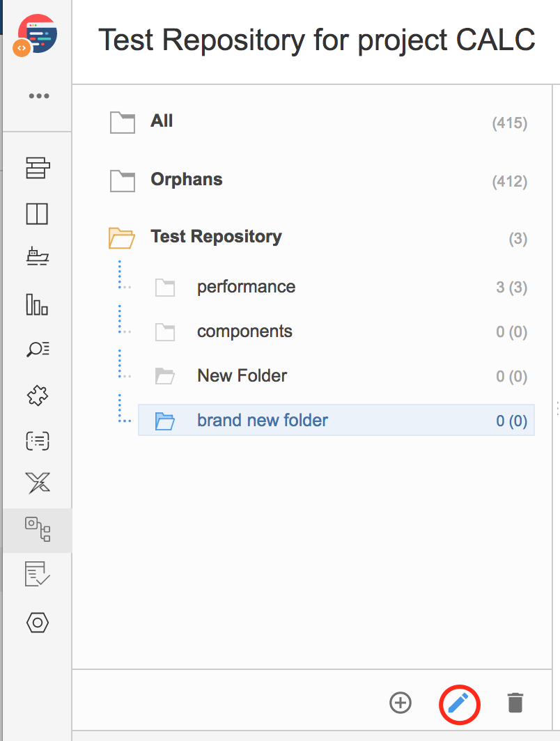Viewport: 560px width, 741px height.
Task: Open the hexagon project settings icon
Action: pos(38,623)
